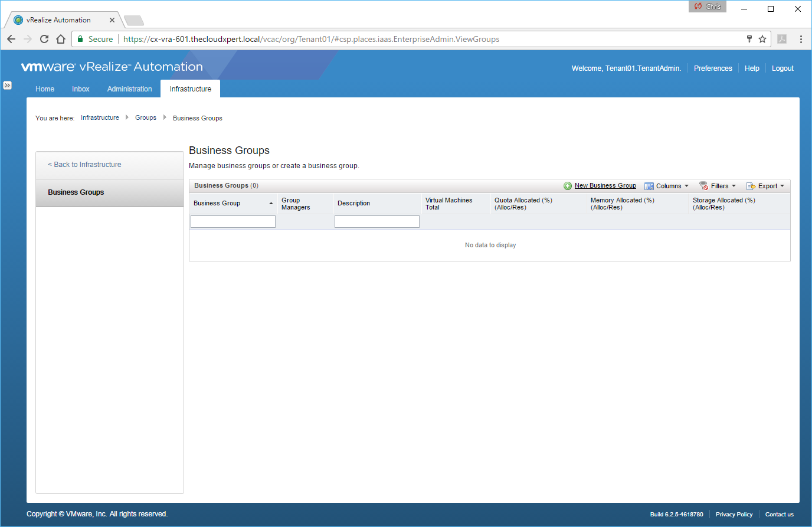Click the Description filter text field

377,221
